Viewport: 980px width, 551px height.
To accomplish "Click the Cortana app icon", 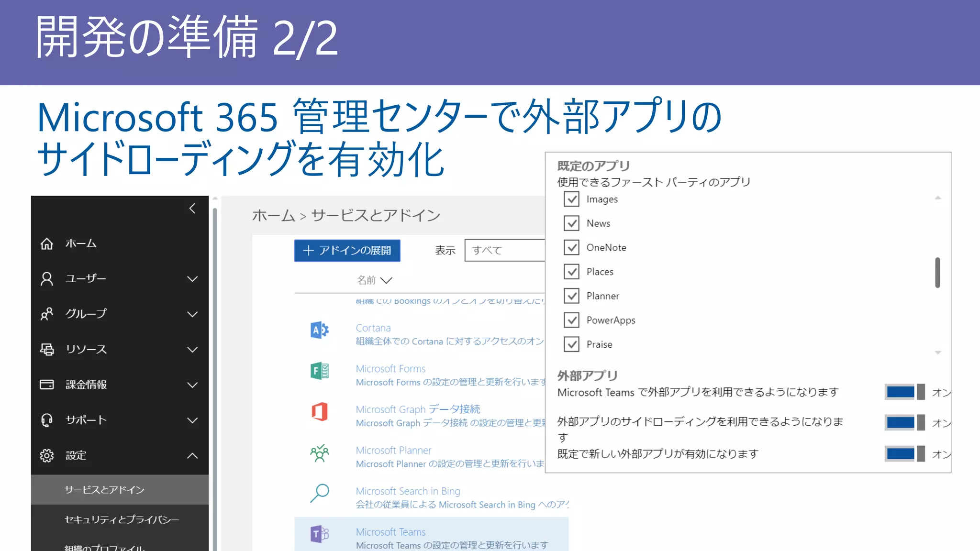I will tap(320, 330).
